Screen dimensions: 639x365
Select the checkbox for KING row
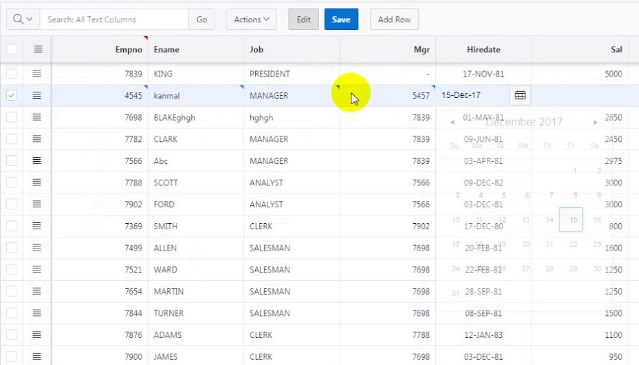(11, 74)
